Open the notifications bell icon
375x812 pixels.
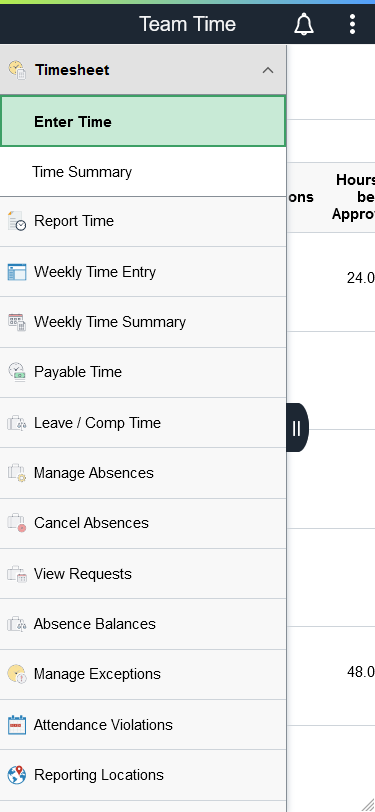[x=304, y=24]
